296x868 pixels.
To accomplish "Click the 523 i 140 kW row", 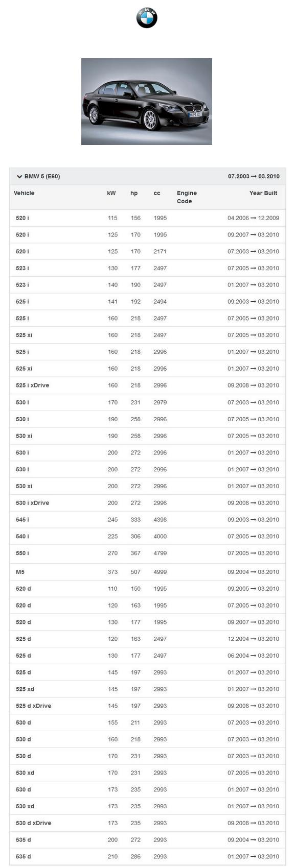I will click(148, 285).
